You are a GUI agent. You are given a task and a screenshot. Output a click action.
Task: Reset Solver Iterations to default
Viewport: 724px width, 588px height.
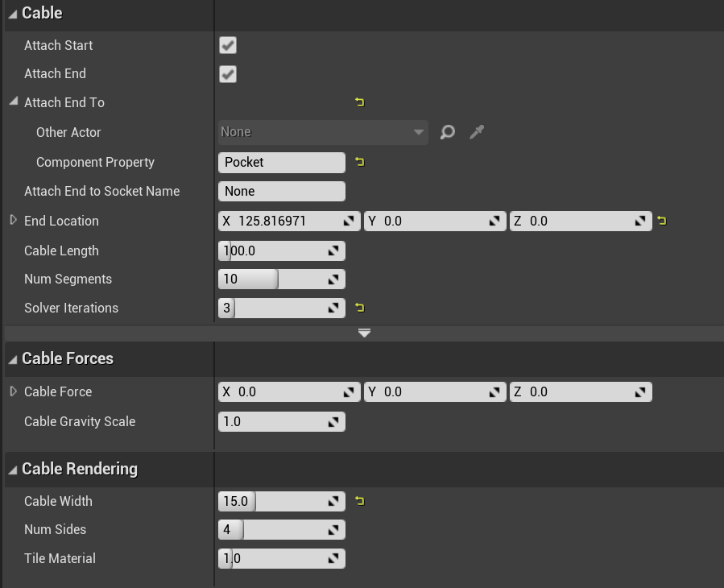point(360,308)
